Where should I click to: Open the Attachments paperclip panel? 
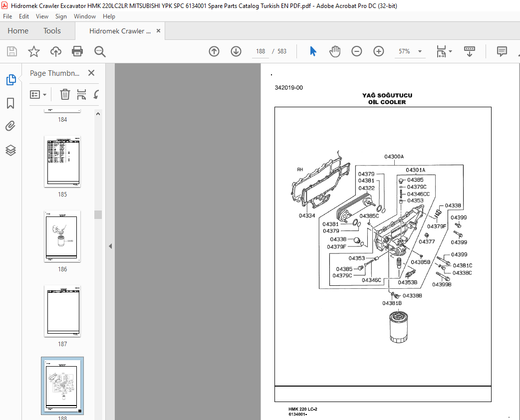pos(10,126)
